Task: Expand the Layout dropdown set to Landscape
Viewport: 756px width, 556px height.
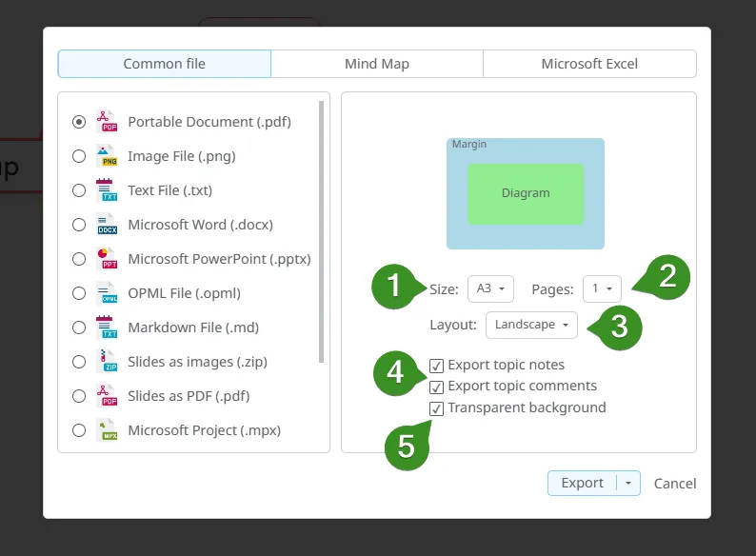Action: point(531,325)
